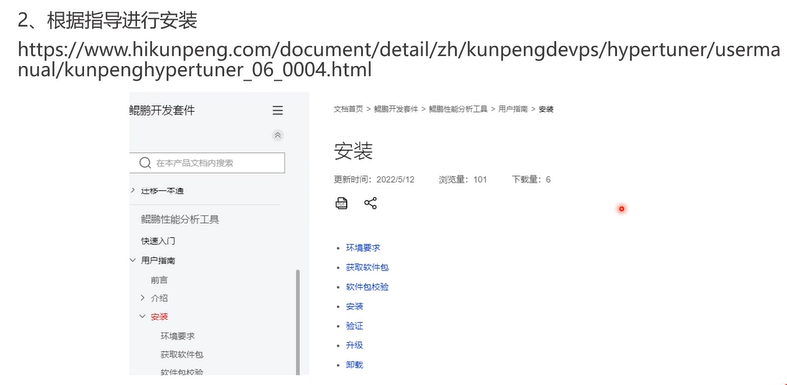The image size is (787, 385).
Task: Click the 2、根据指导进行安装 heading
Action: [107, 21]
